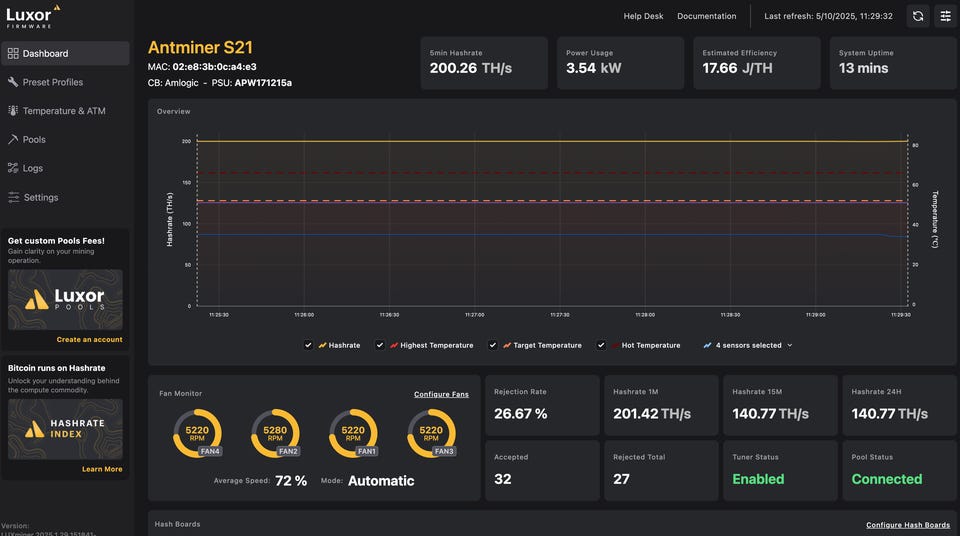Open the Dashboard menu item
The width and height of the screenshot is (960, 536).
(x=66, y=53)
